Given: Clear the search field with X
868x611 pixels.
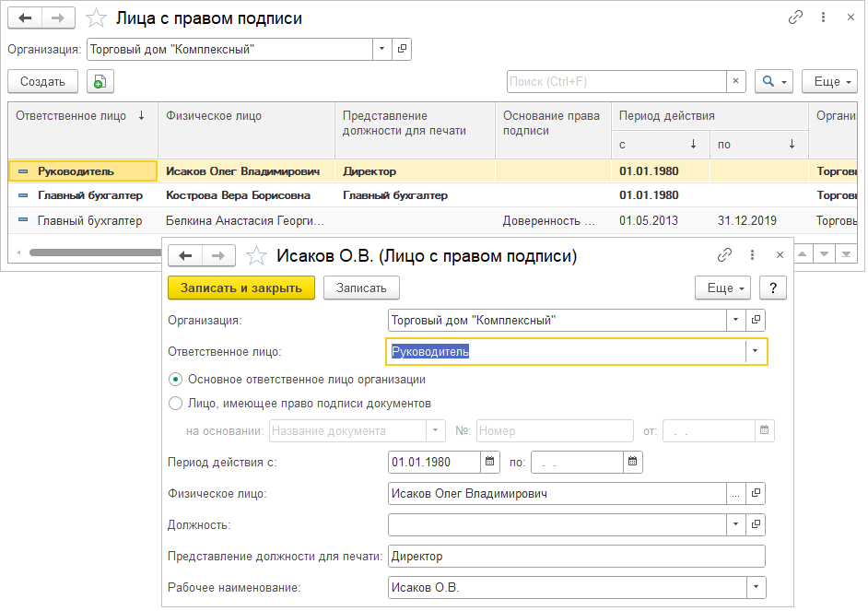Looking at the screenshot, I should click(x=735, y=82).
